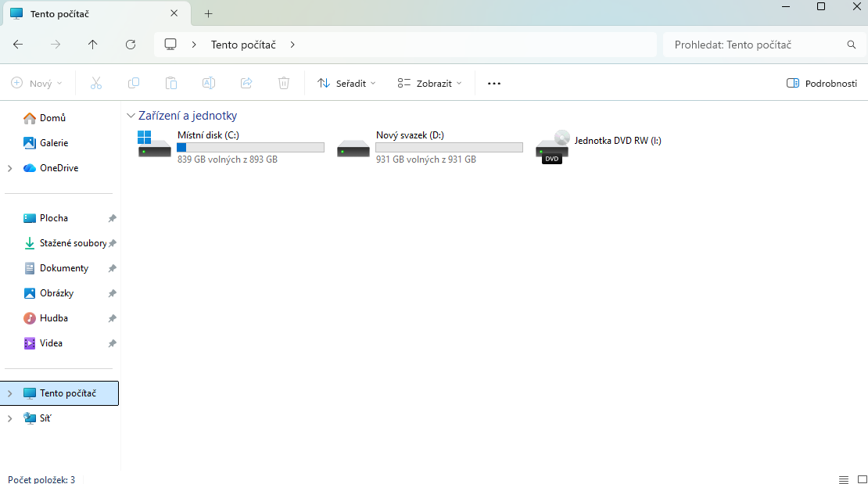Image resolution: width=868 pixels, height=484 pixels.
Task: Click the Cut scissors icon
Action: [x=96, y=83]
